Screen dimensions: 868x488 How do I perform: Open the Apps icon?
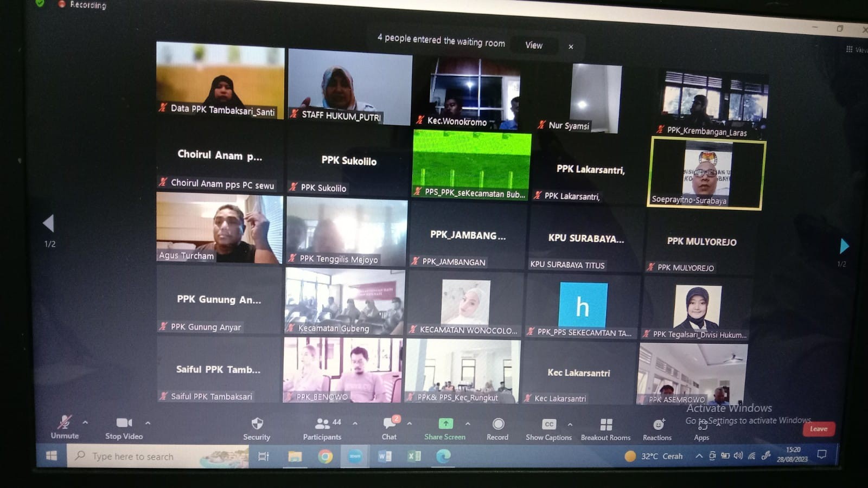click(702, 426)
